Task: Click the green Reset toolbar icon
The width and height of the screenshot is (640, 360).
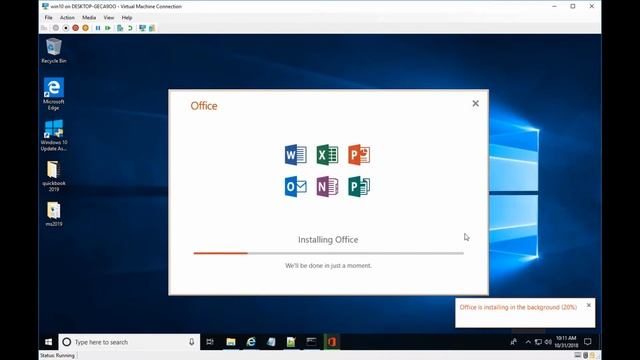Action: pyautogui.click(x=108, y=28)
